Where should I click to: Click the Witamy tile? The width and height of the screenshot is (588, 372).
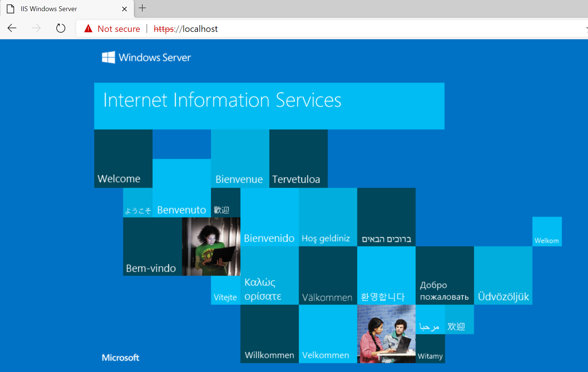coord(430,349)
